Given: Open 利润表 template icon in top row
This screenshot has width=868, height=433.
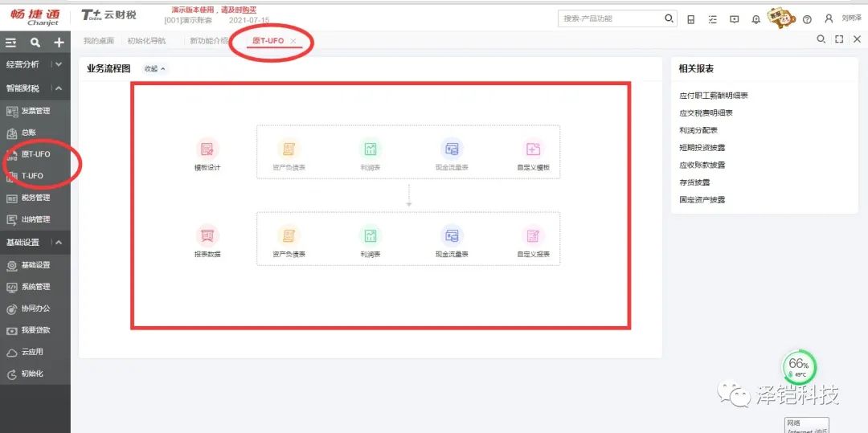Looking at the screenshot, I should [371, 149].
